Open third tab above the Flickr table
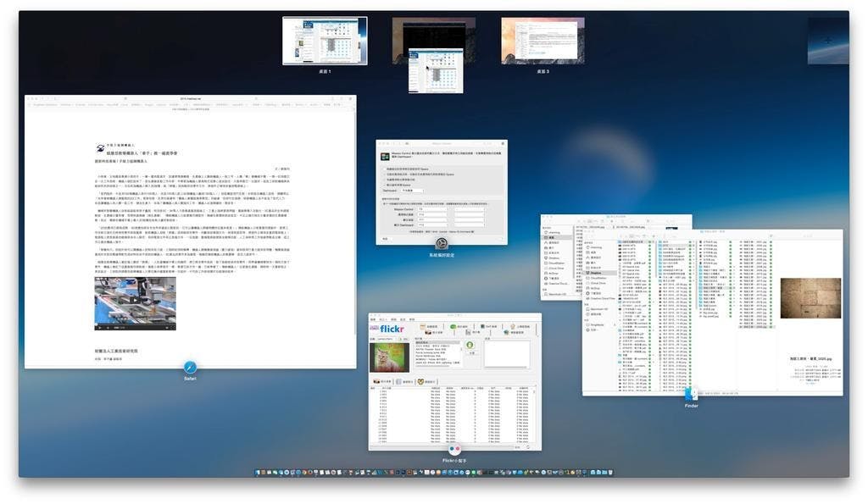 coord(426,382)
